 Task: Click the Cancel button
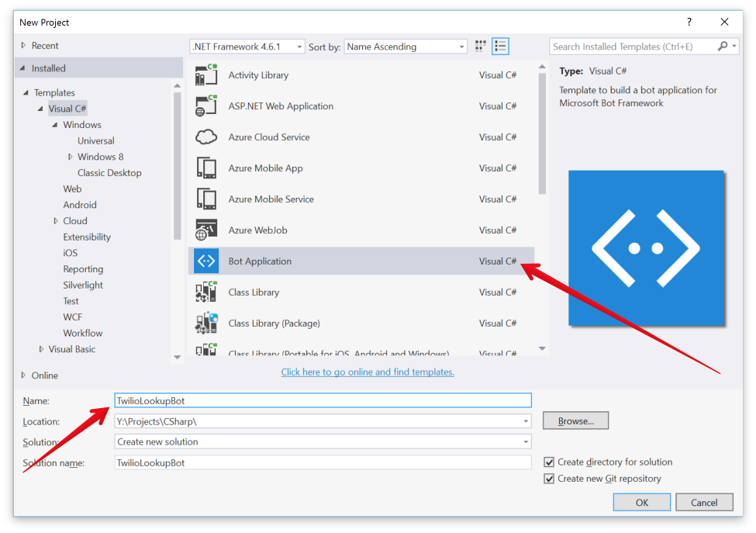click(704, 502)
